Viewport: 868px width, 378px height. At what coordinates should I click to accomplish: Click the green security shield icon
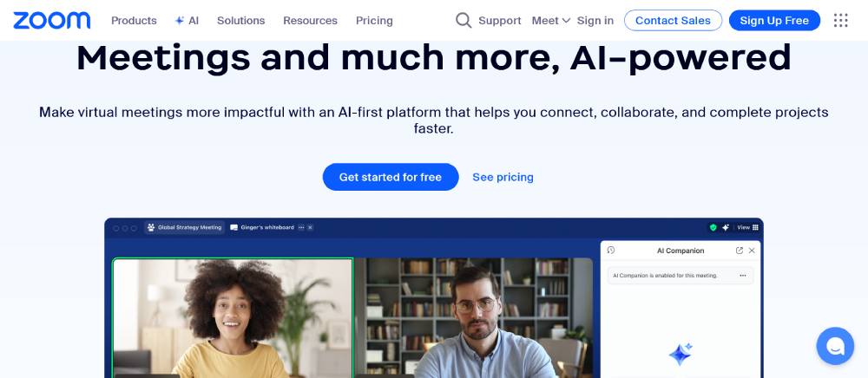[713, 227]
